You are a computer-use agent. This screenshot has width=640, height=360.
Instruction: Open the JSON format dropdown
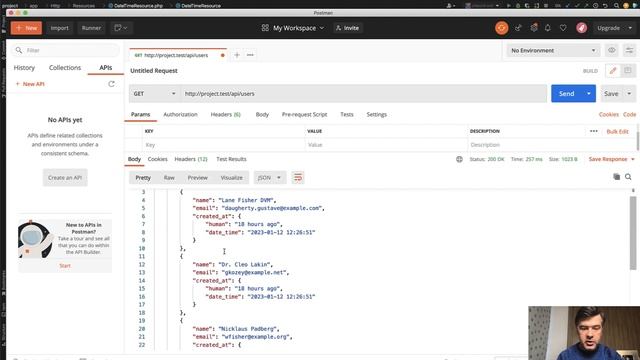tap(269, 178)
